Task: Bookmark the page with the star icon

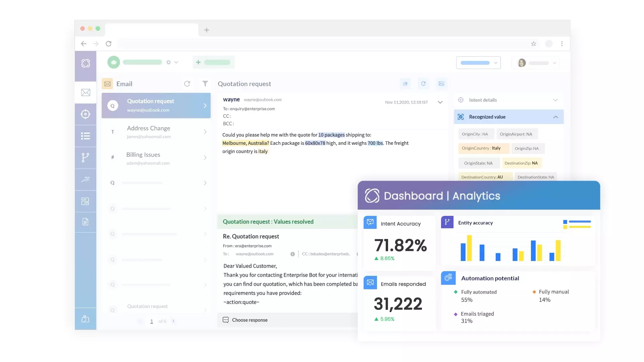Action: [534, 44]
